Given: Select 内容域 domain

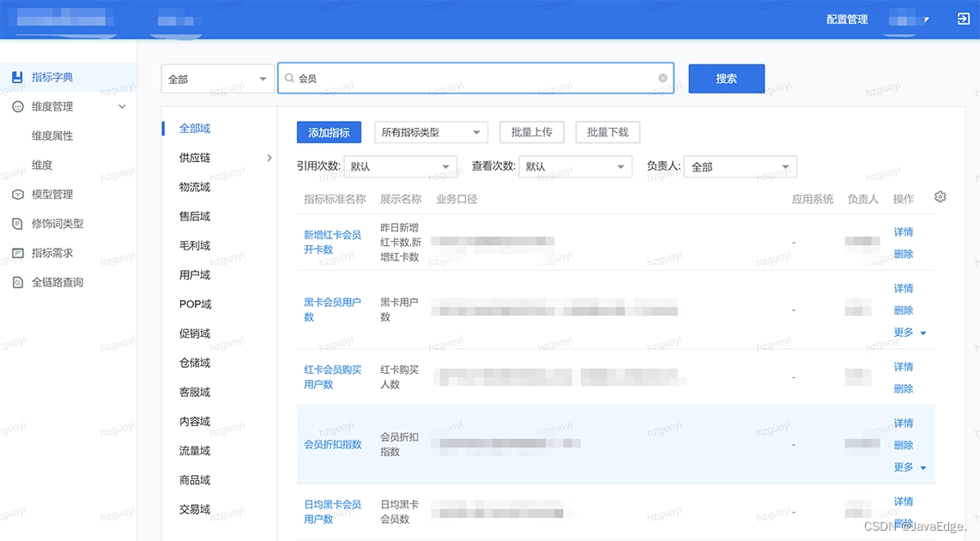Looking at the screenshot, I should (x=195, y=422).
